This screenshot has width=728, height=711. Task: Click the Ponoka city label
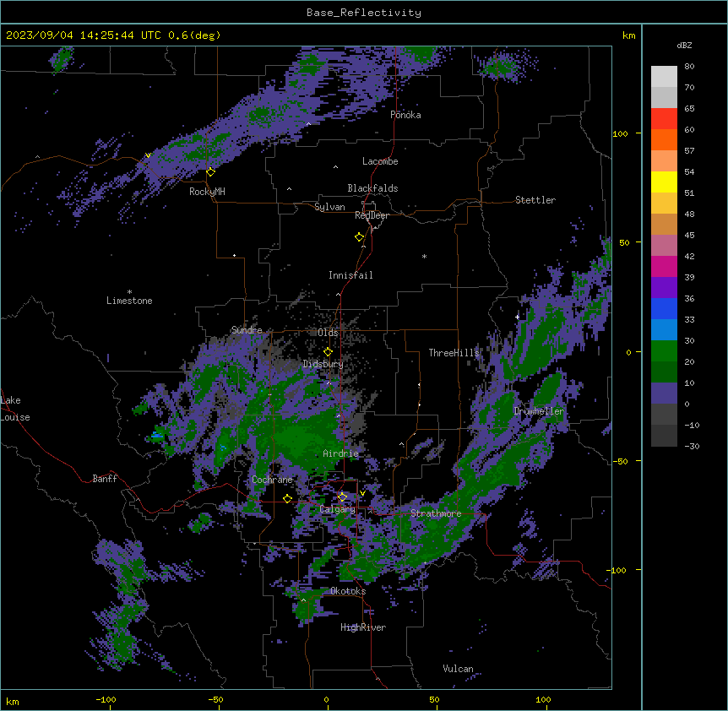click(405, 115)
